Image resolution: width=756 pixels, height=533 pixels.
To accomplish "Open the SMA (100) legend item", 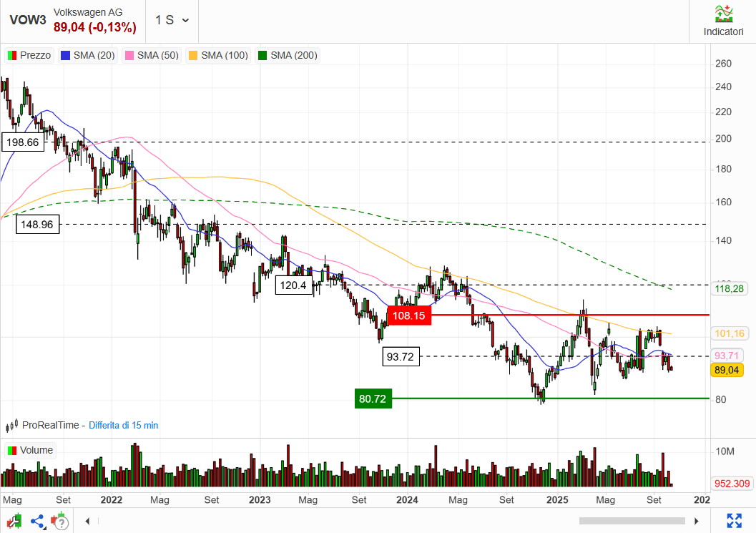I will click(218, 55).
